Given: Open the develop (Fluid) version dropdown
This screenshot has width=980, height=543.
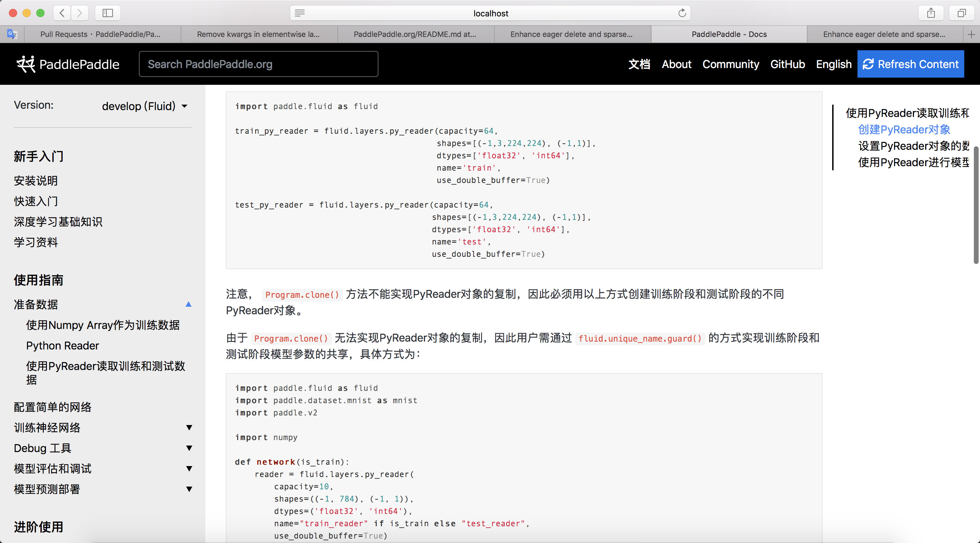Looking at the screenshot, I should pos(144,106).
